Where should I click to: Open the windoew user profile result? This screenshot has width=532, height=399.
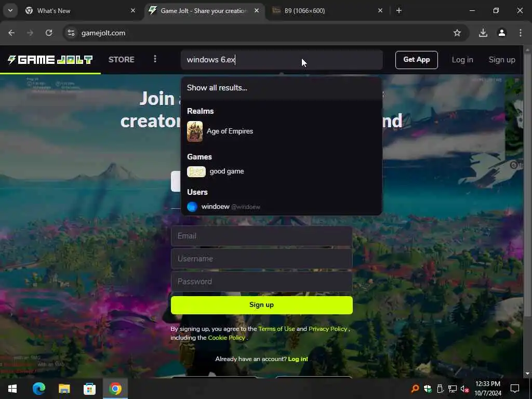[x=281, y=207]
